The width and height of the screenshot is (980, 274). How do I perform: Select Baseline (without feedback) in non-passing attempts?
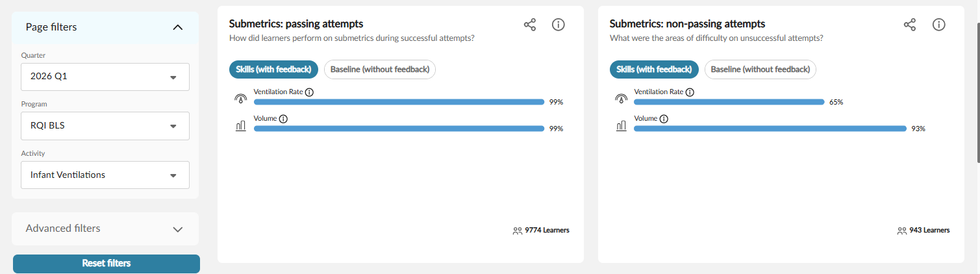click(x=760, y=69)
